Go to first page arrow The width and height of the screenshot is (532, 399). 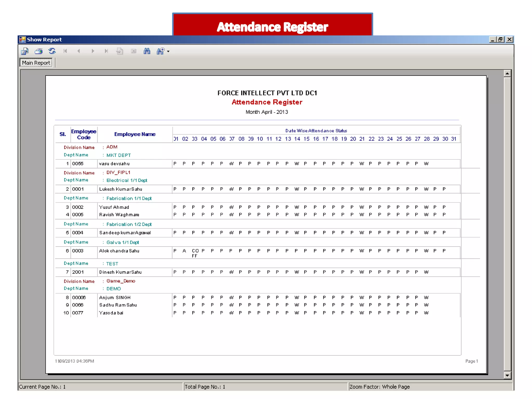click(65, 51)
